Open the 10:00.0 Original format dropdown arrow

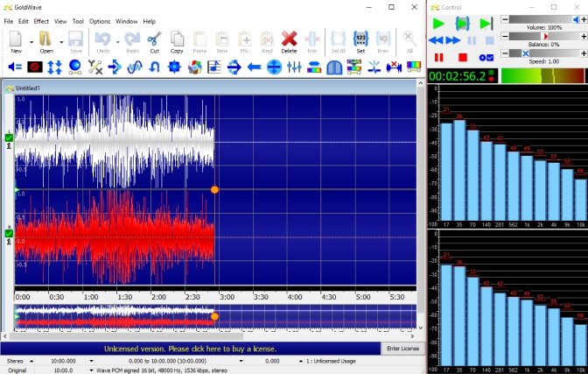pos(91,370)
